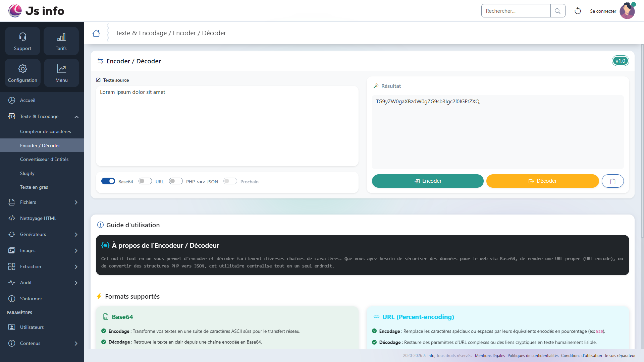
Task: Disable the Base64 toggle
Action: 108,181
